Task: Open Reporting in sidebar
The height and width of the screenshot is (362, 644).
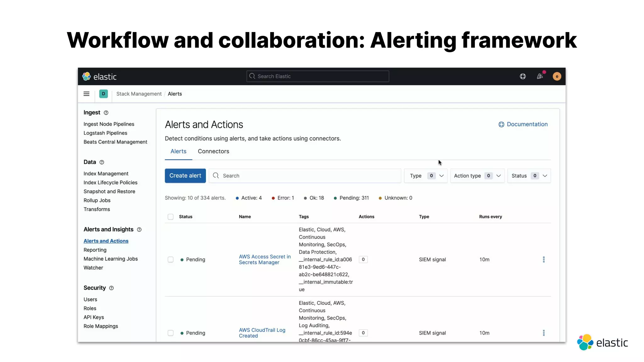Action: pos(95,250)
